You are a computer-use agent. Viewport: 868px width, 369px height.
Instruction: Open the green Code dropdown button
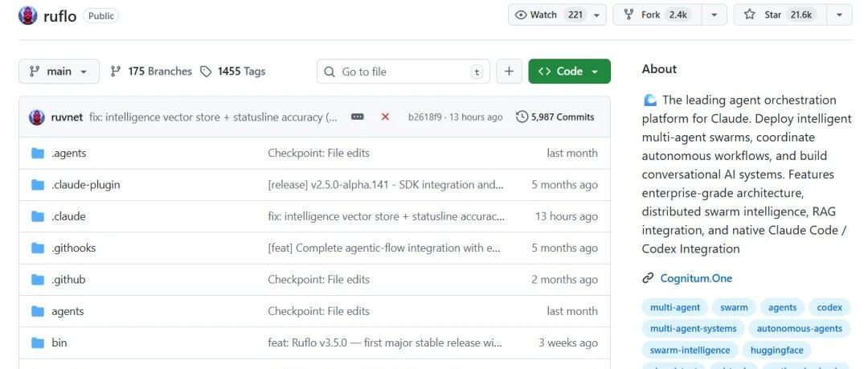pyautogui.click(x=570, y=72)
